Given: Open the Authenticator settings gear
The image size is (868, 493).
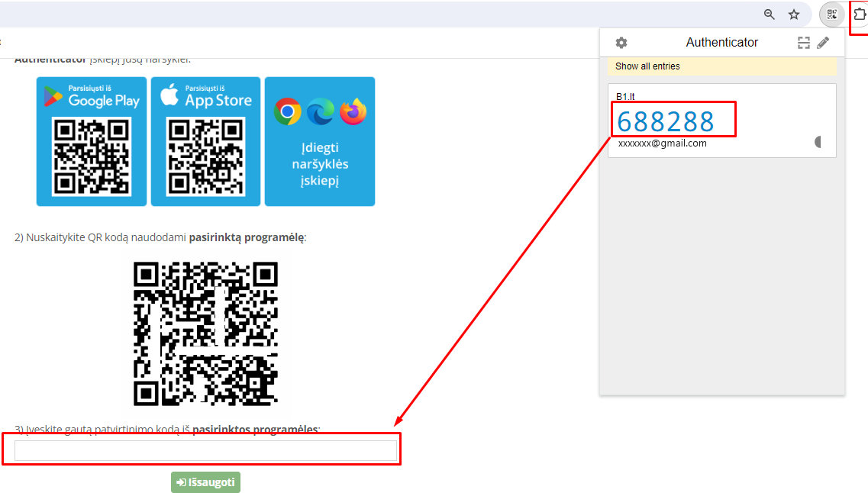Looking at the screenshot, I should (621, 43).
